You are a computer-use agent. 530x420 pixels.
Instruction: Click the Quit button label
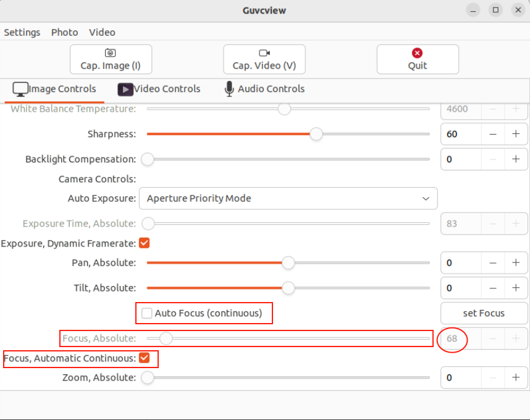click(418, 66)
